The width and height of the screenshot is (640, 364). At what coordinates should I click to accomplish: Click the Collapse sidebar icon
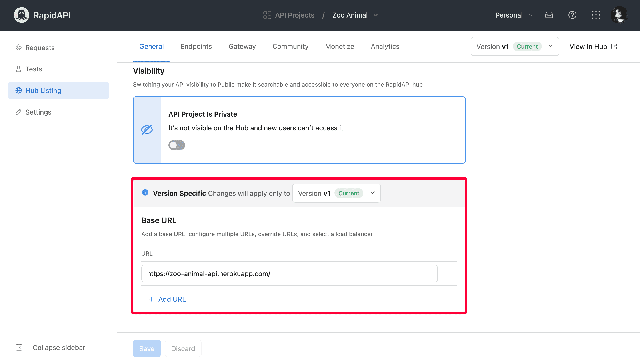tap(19, 347)
